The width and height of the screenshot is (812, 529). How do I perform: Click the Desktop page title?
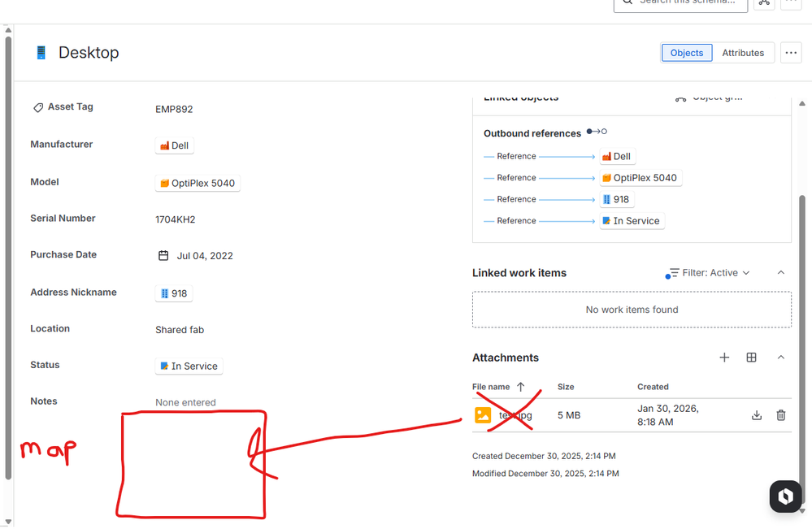pos(89,52)
